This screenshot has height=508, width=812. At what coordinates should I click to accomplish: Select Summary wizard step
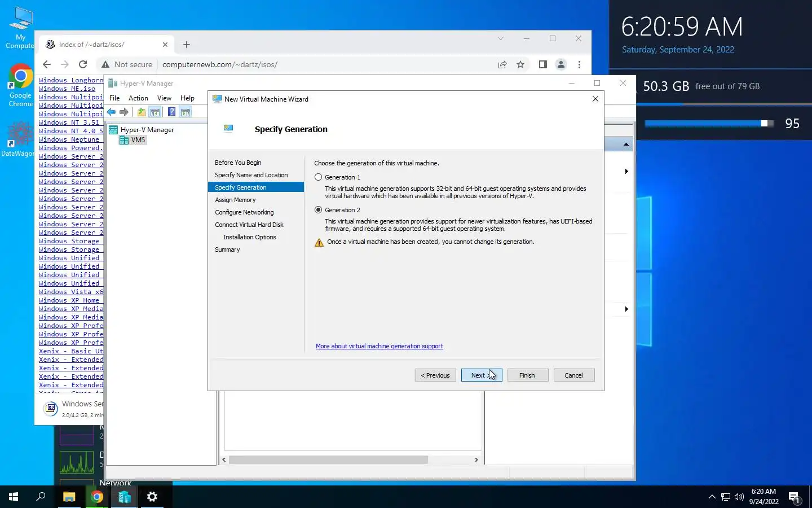[227, 249]
